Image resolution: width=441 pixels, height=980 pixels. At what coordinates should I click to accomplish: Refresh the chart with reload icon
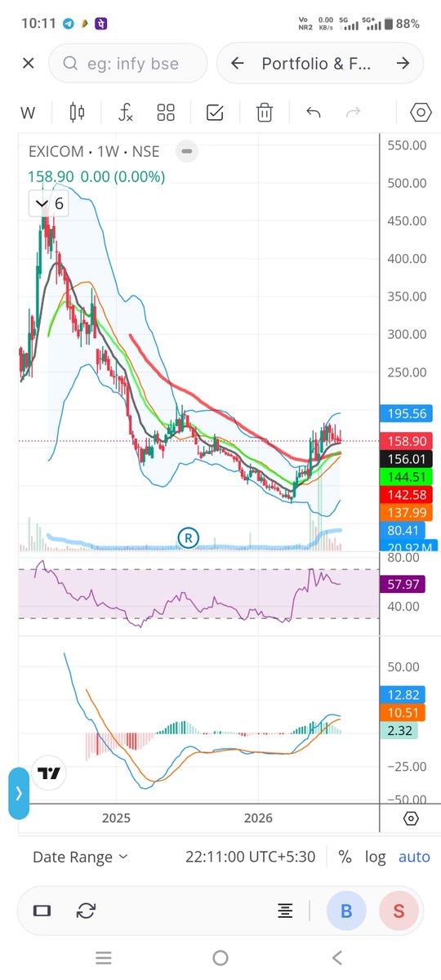pyautogui.click(x=86, y=911)
